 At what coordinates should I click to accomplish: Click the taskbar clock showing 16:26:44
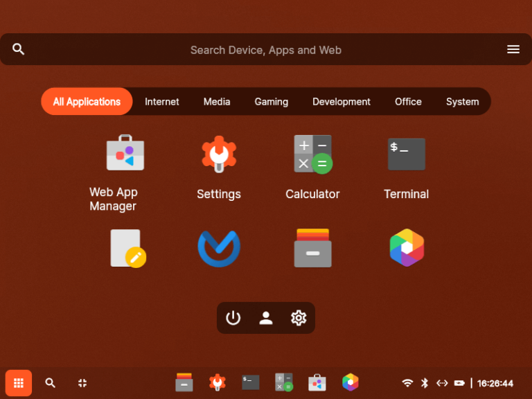coord(495,383)
